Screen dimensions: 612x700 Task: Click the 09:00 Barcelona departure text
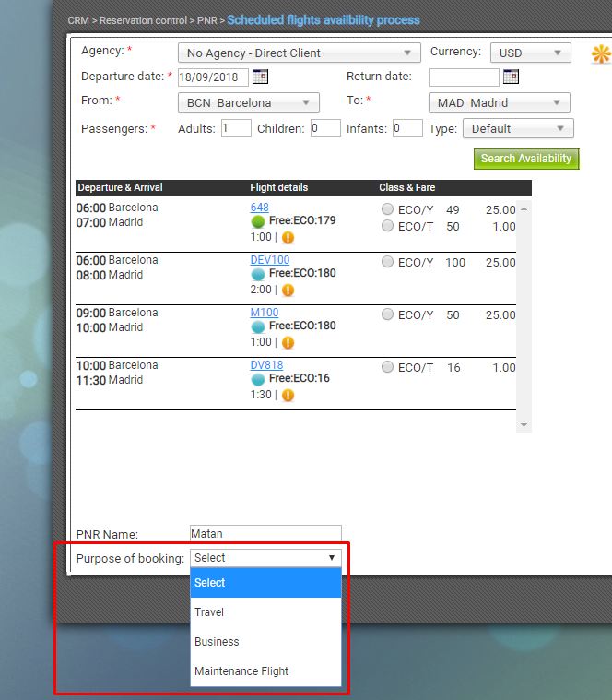click(117, 313)
